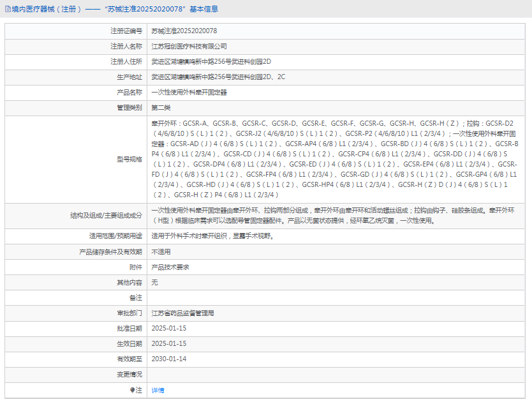
Task: Click the 生产地址 label
Action: [129, 77]
